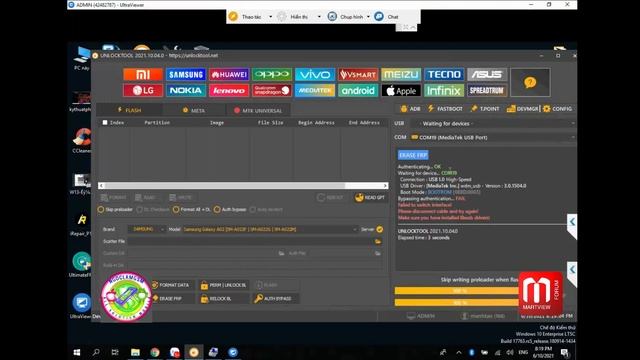
Task: Open the yellow question mark help tile
Action: (x=530, y=82)
